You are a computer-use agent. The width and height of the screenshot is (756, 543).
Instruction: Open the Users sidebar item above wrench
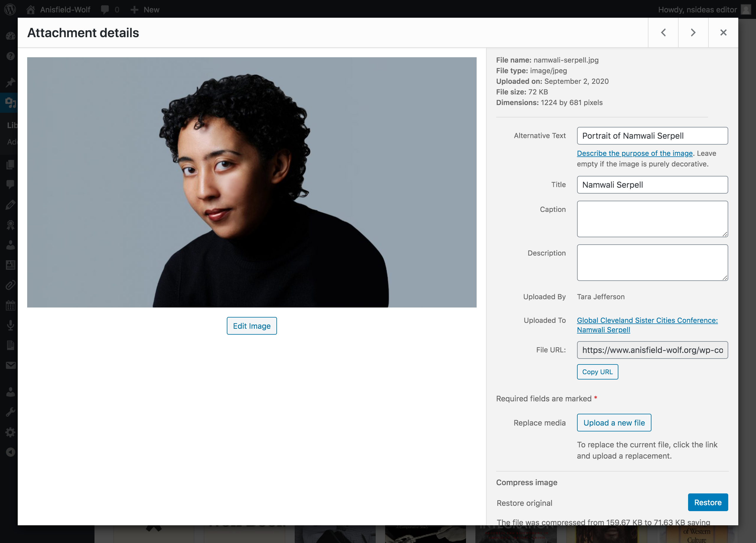pos(10,392)
